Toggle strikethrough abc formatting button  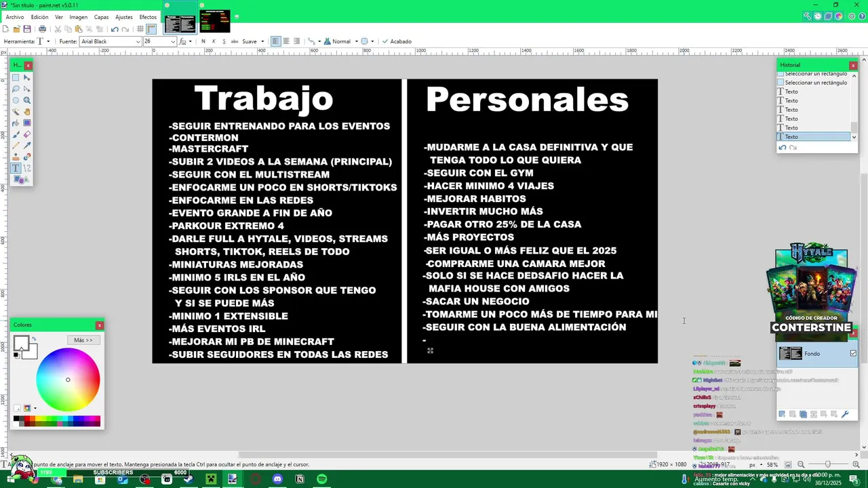click(235, 41)
